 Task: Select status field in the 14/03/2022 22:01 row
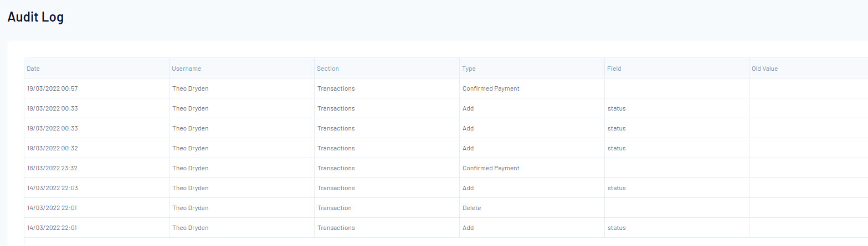pyautogui.click(x=617, y=228)
